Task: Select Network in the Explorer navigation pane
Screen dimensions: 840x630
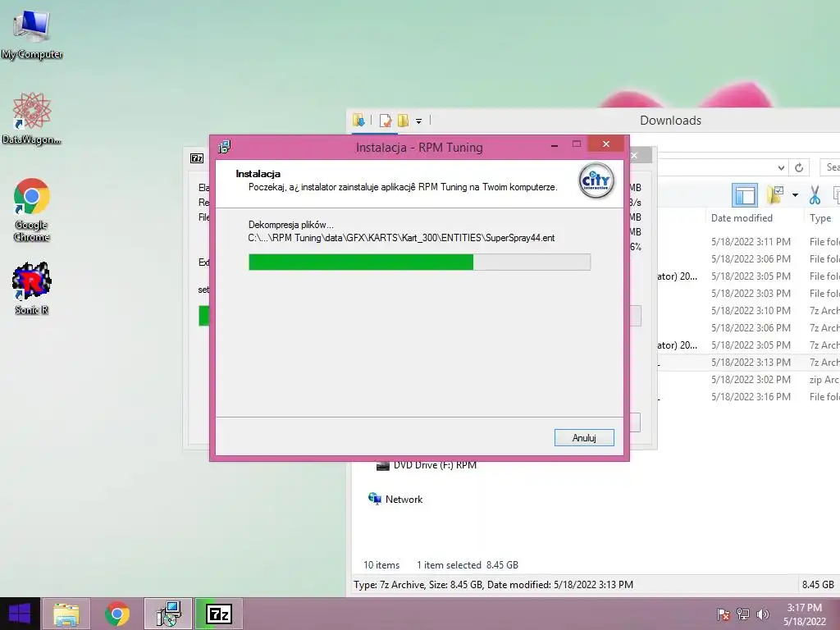Action: pyautogui.click(x=395, y=500)
